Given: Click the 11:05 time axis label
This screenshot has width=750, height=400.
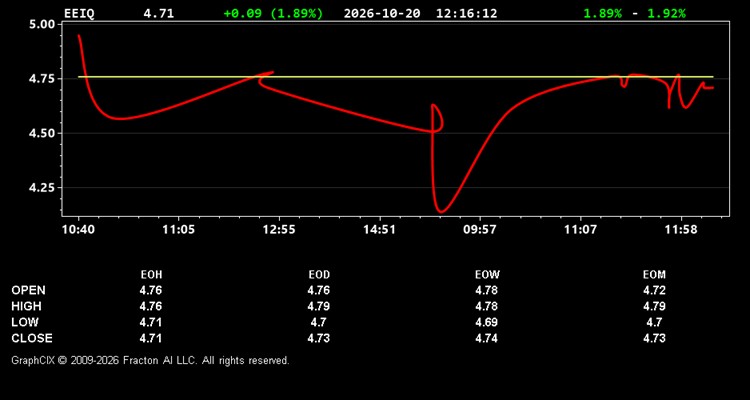Looking at the screenshot, I should coord(178,229).
